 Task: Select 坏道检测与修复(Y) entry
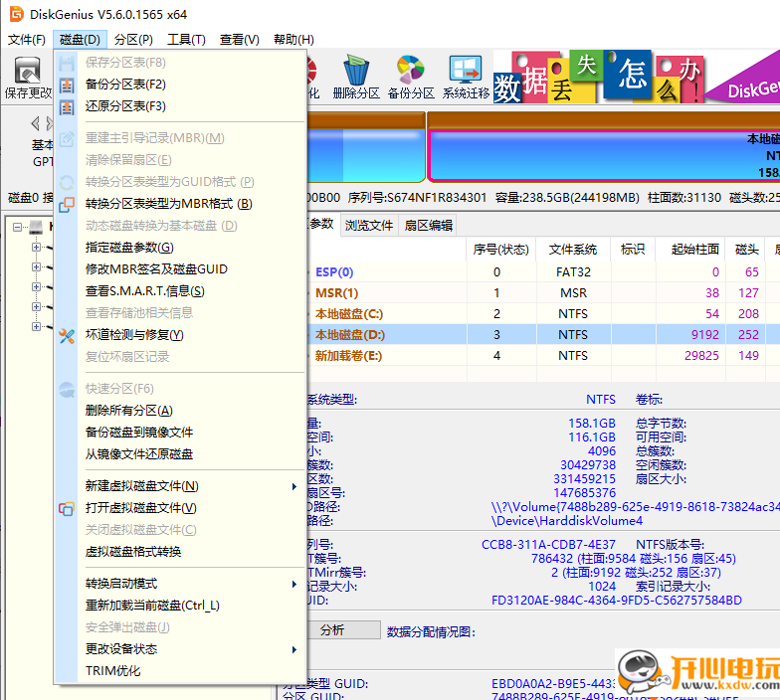pos(180,335)
